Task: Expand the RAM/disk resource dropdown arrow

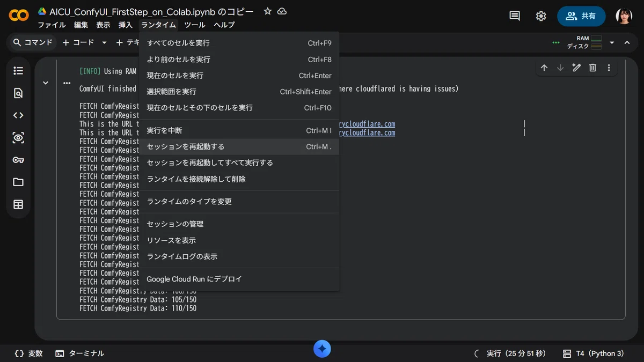Action: [x=612, y=42]
